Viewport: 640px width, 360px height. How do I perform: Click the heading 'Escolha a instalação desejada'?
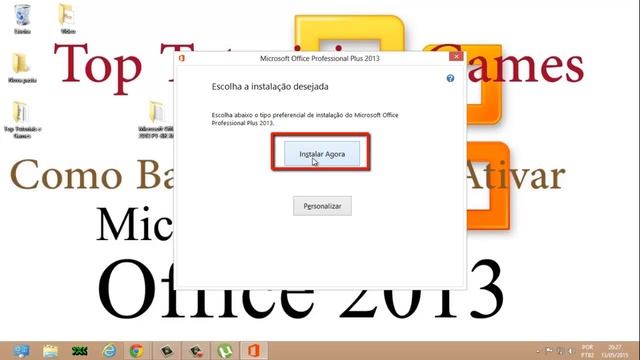(270, 87)
